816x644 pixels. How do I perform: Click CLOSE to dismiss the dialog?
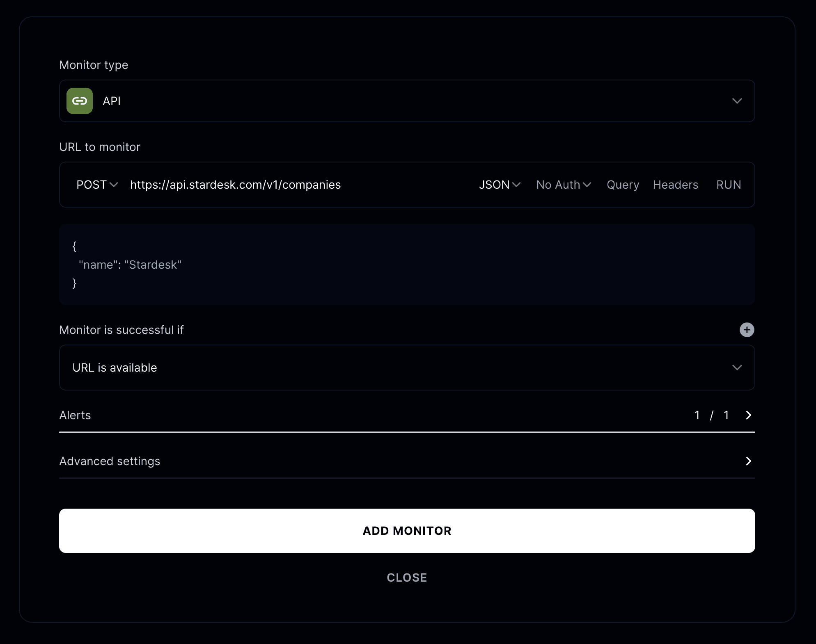coord(407,578)
